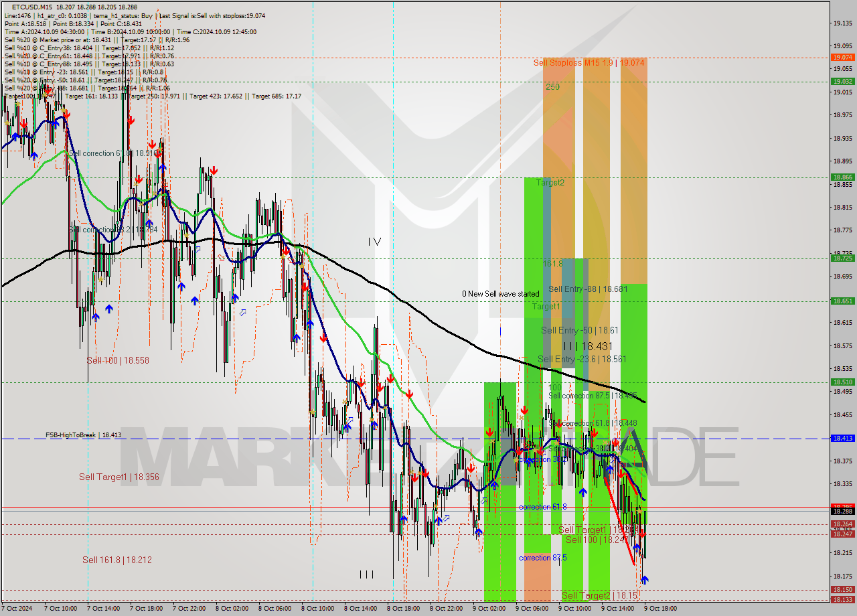Click the red 18.133 price tag
This screenshot has width=857, height=616.
click(x=842, y=599)
